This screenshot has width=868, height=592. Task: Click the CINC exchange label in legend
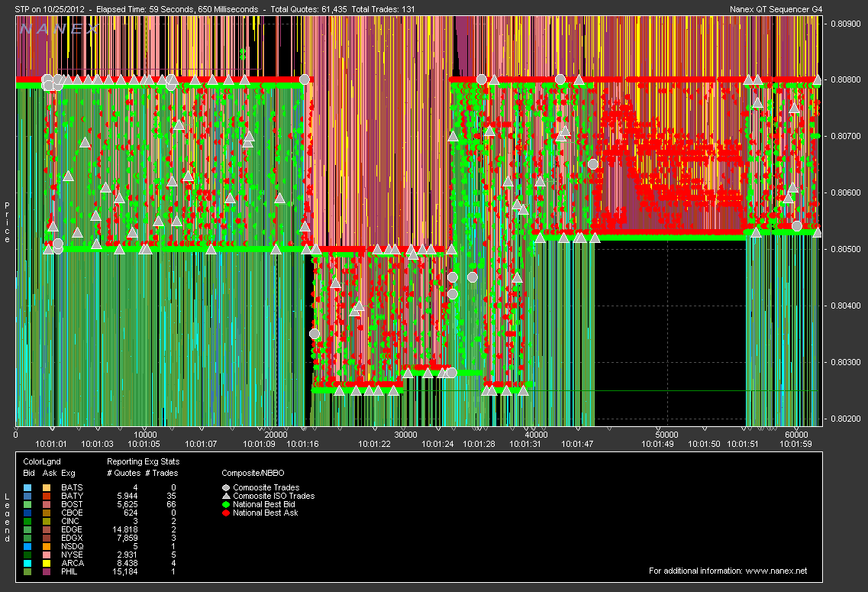coord(70,521)
